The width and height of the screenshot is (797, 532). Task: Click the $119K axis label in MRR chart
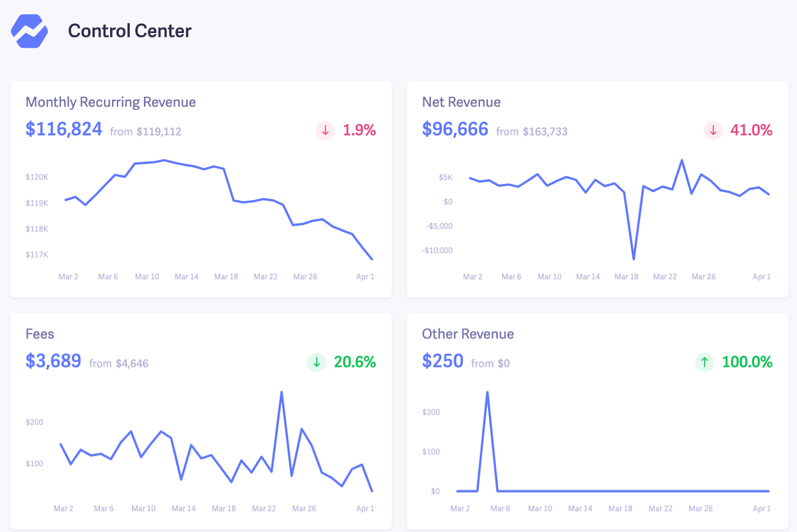pyautogui.click(x=37, y=203)
